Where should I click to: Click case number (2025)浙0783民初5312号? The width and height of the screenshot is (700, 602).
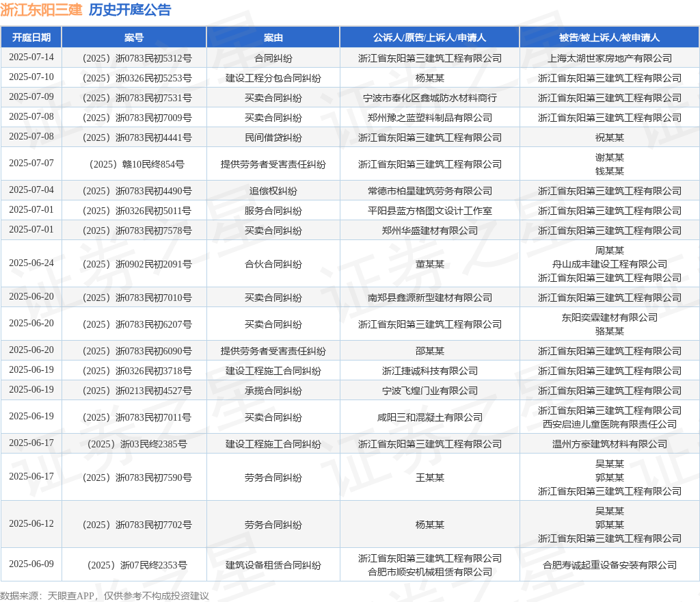[x=137, y=58]
